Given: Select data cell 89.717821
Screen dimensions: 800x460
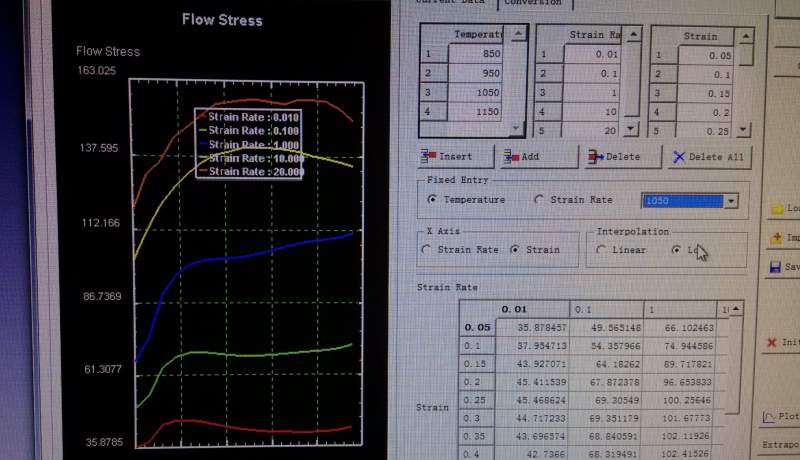Looking at the screenshot, I should click(x=679, y=364).
